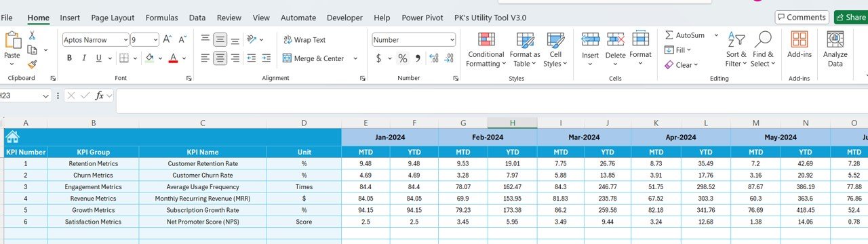Image resolution: width=868 pixels, height=244 pixels.
Task: Toggle Wrap Text
Action: point(304,40)
